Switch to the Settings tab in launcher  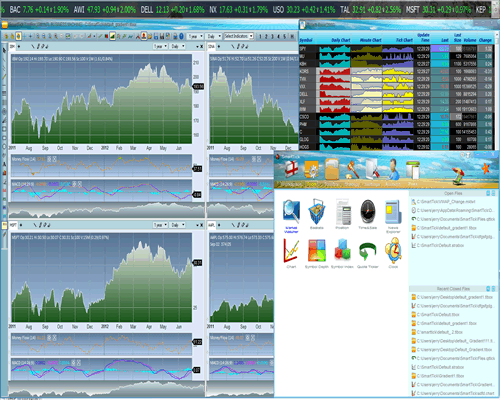[372, 184]
